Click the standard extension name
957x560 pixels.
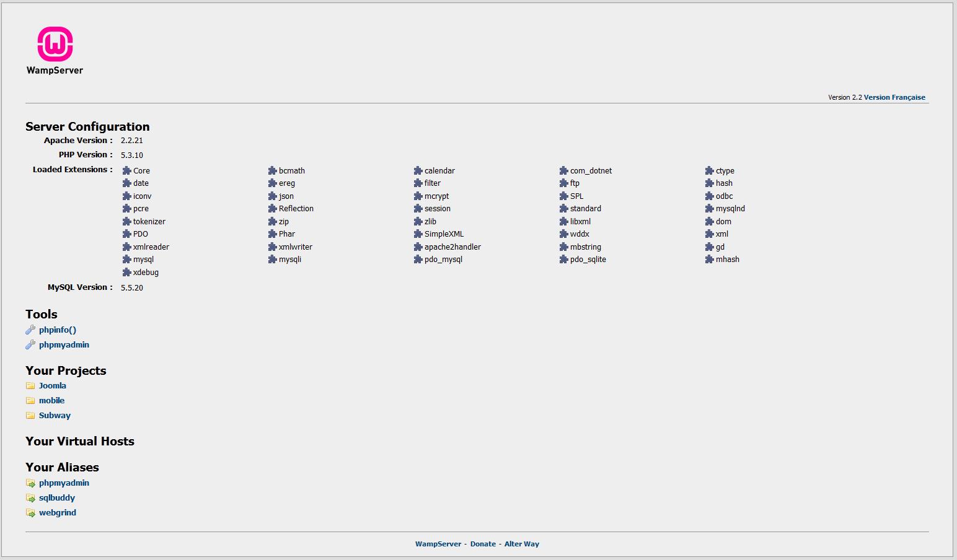click(x=586, y=208)
